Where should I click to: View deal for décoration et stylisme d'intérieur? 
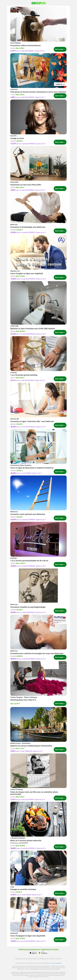coord(60,471)
